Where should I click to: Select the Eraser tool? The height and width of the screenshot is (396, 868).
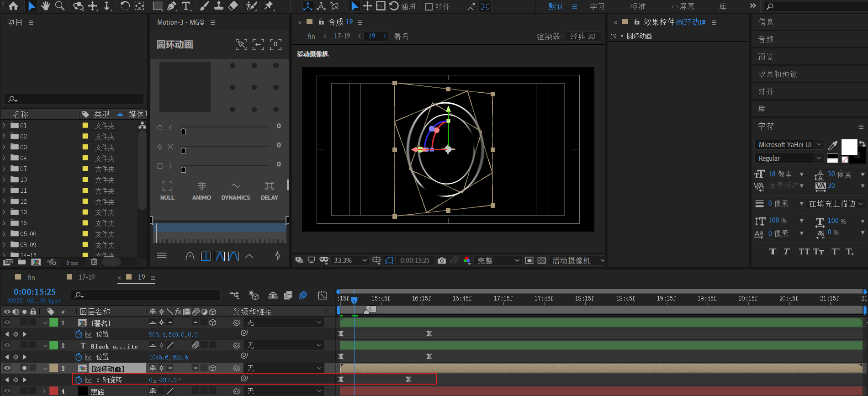233,6
